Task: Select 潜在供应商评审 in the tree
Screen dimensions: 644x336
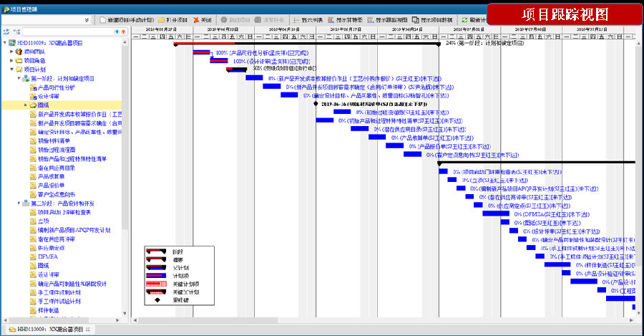Action: point(57,239)
